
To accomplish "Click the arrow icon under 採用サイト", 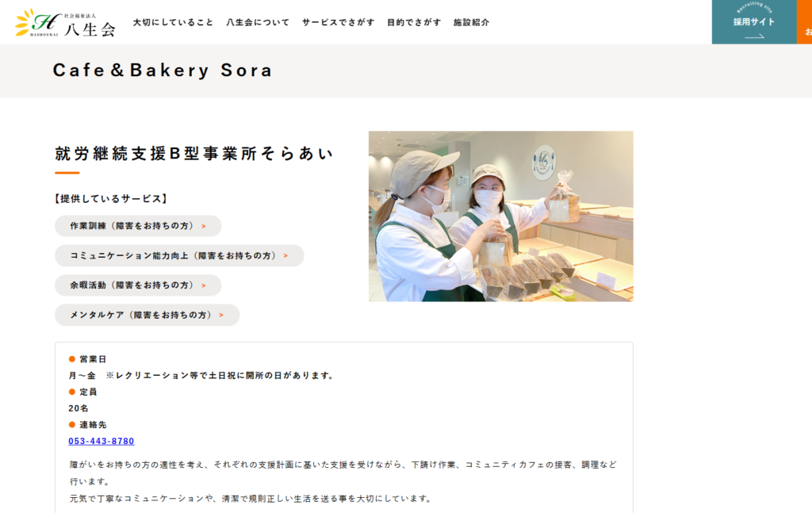I will click(x=754, y=36).
